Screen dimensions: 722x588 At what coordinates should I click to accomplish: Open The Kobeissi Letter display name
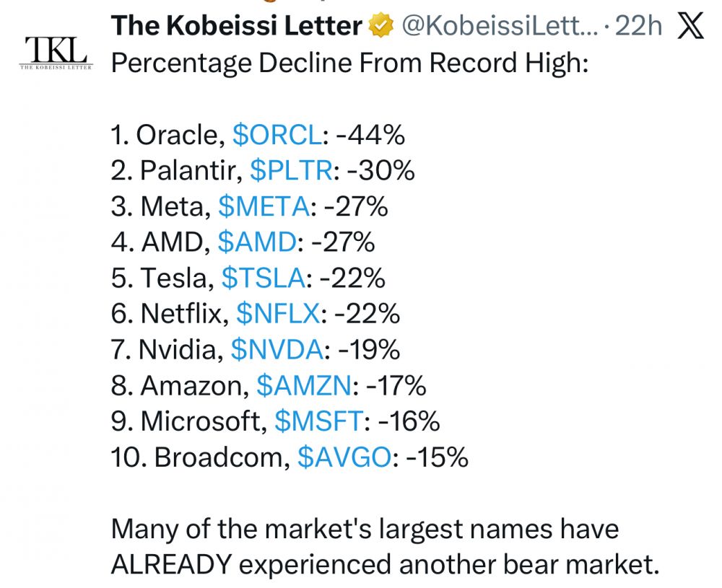click(x=236, y=27)
